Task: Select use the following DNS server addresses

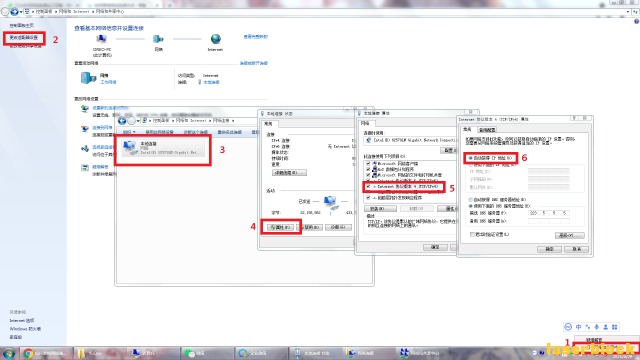Action: pos(471,206)
